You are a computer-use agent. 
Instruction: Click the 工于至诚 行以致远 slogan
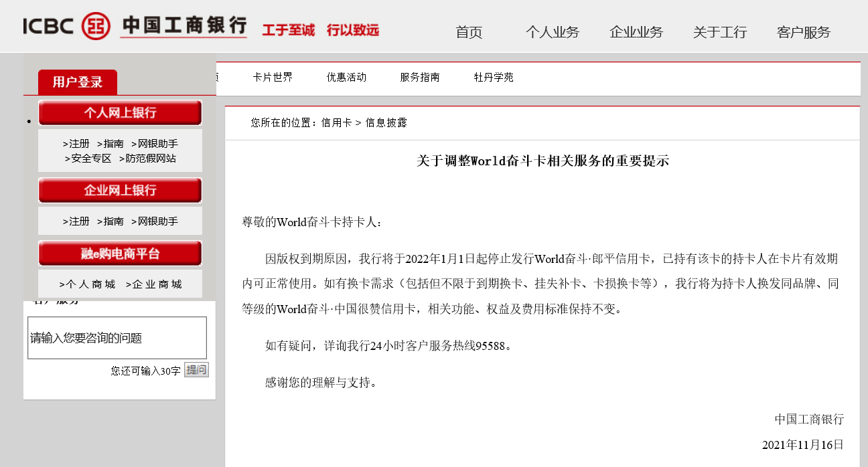[320, 30]
